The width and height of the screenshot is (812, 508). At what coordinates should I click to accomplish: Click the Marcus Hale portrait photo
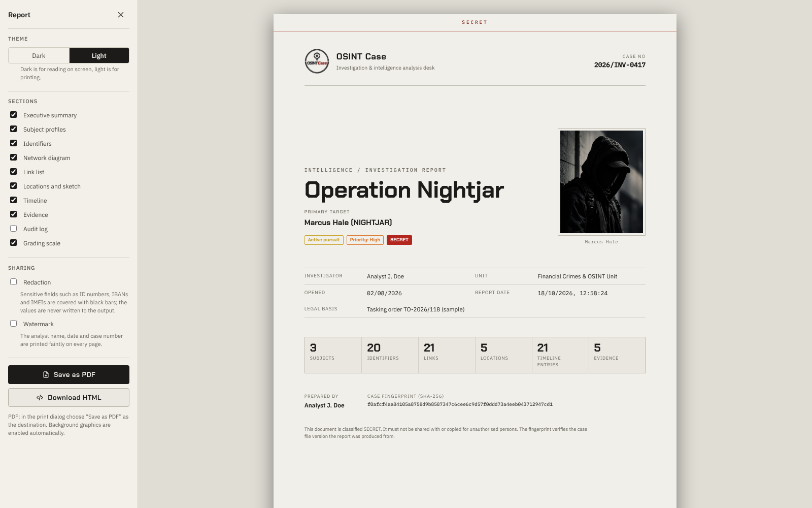601,182
